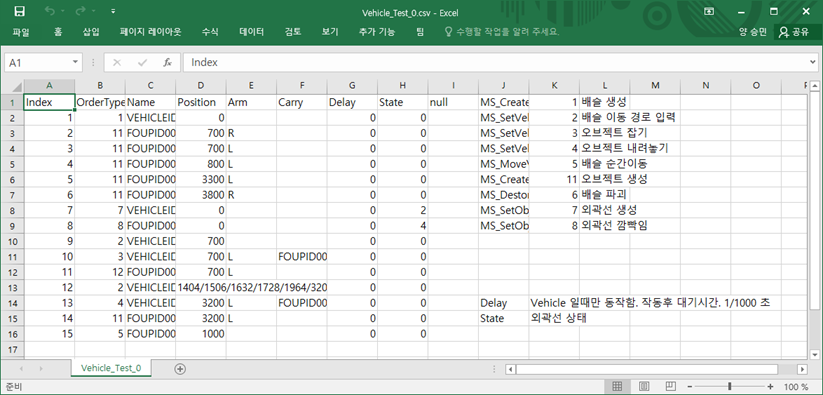Click the Save icon in title bar
Image resolution: width=823 pixels, height=395 pixels.
[x=19, y=11]
